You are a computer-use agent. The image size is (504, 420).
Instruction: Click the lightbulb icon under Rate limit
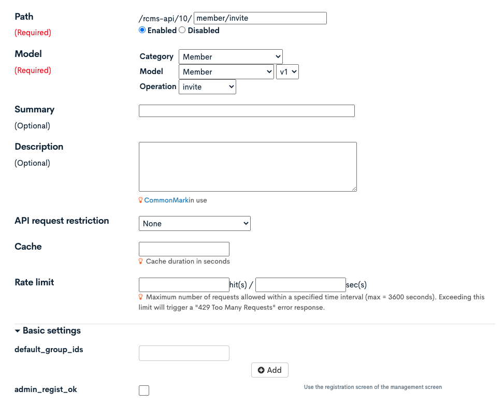[x=140, y=297]
